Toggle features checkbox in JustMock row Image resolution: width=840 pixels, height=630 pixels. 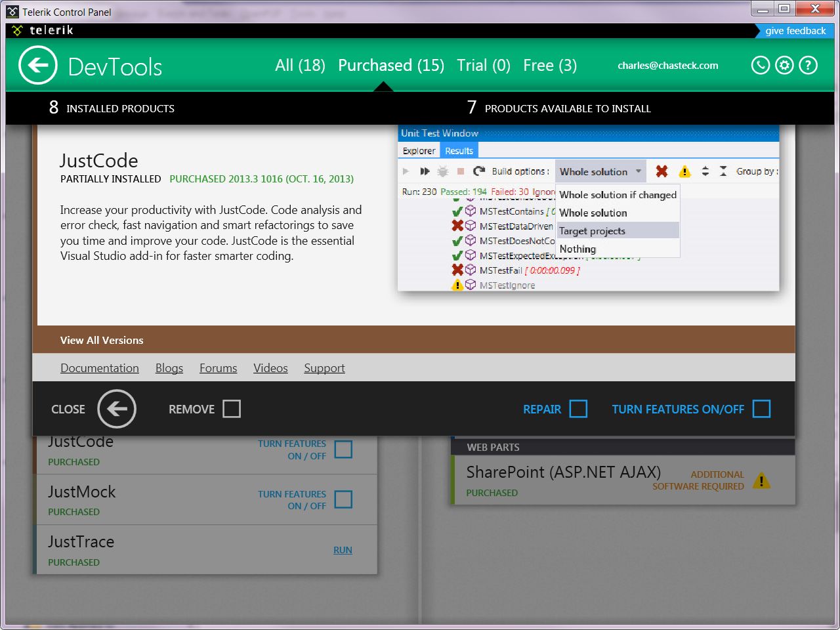343,499
